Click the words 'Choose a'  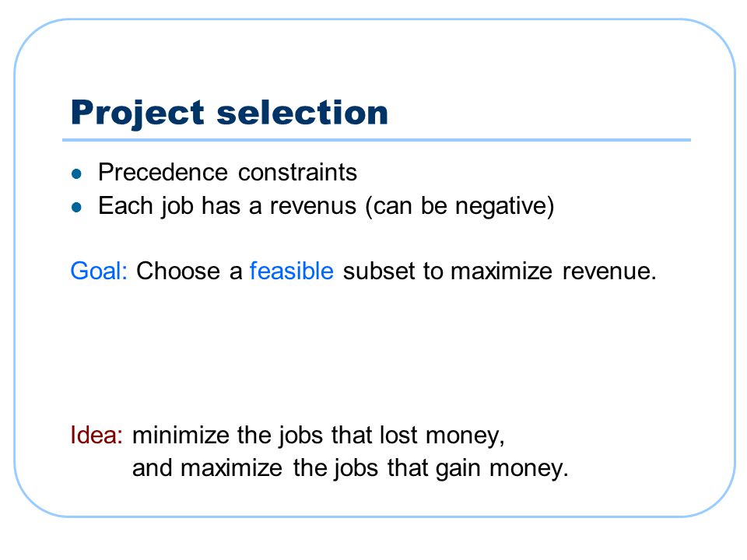point(189,271)
